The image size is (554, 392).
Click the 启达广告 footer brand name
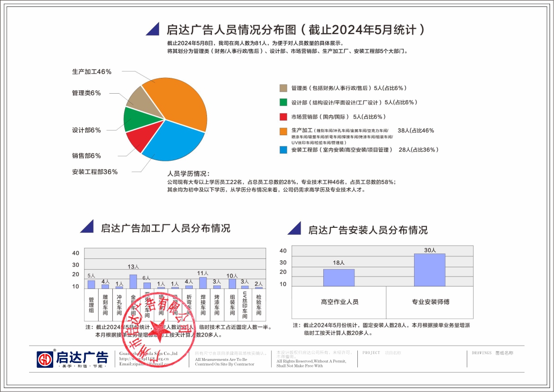(82, 357)
